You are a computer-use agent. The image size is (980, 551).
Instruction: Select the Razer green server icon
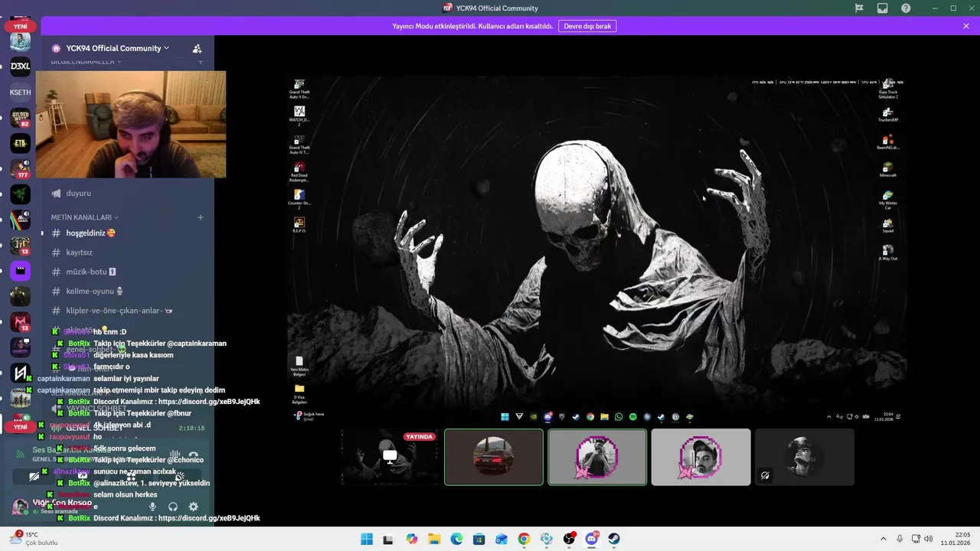coord(20,194)
